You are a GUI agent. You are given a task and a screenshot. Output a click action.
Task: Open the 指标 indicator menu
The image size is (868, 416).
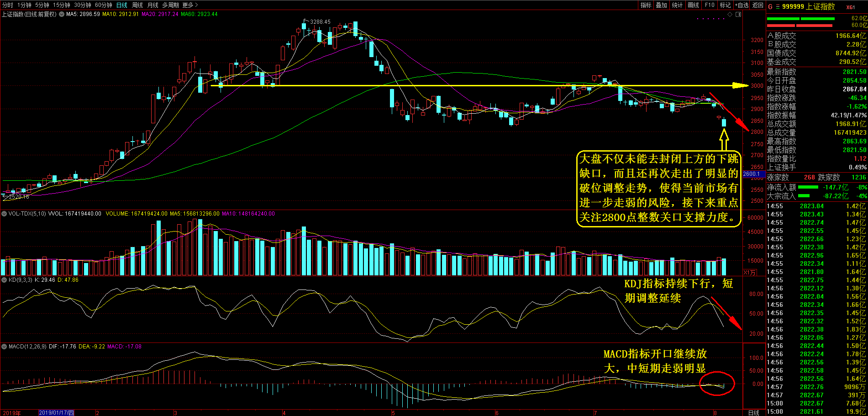coord(646,5)
